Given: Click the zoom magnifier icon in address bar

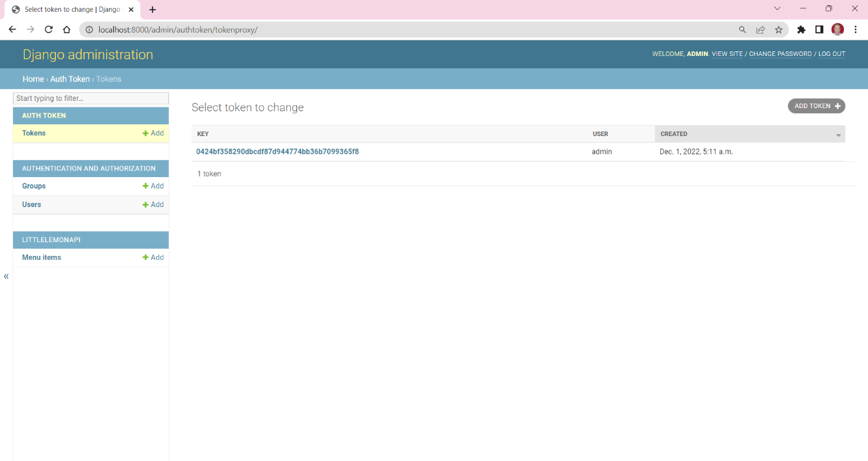Looking at the screenshot, I should tap(742, 29).
